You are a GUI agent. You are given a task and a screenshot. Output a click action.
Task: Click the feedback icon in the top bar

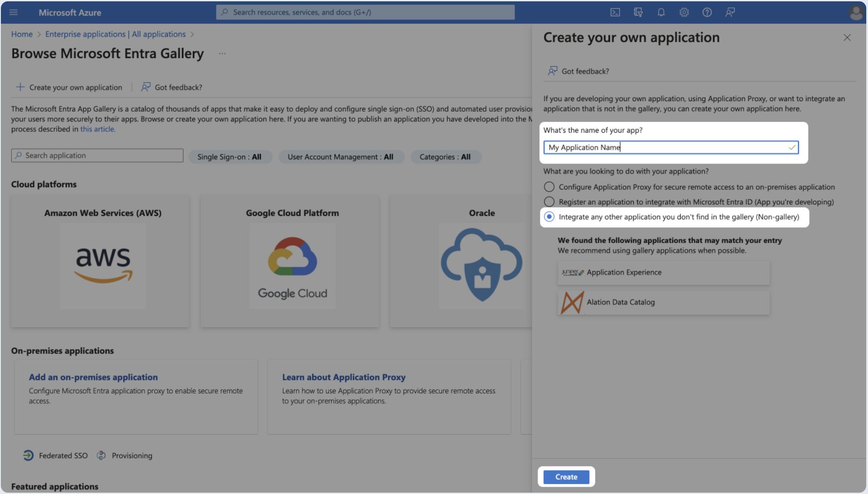[730, 12]
